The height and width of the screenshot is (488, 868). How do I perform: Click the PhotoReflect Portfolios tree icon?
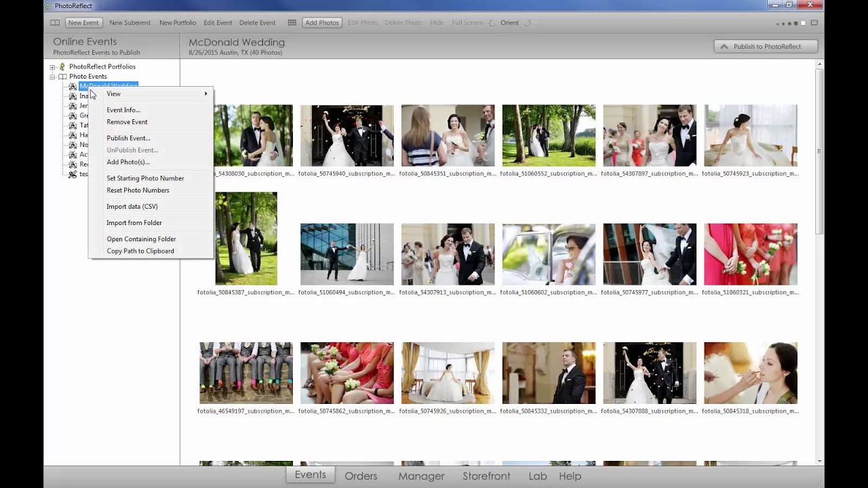pyautogui.click(x=62, y=66)
